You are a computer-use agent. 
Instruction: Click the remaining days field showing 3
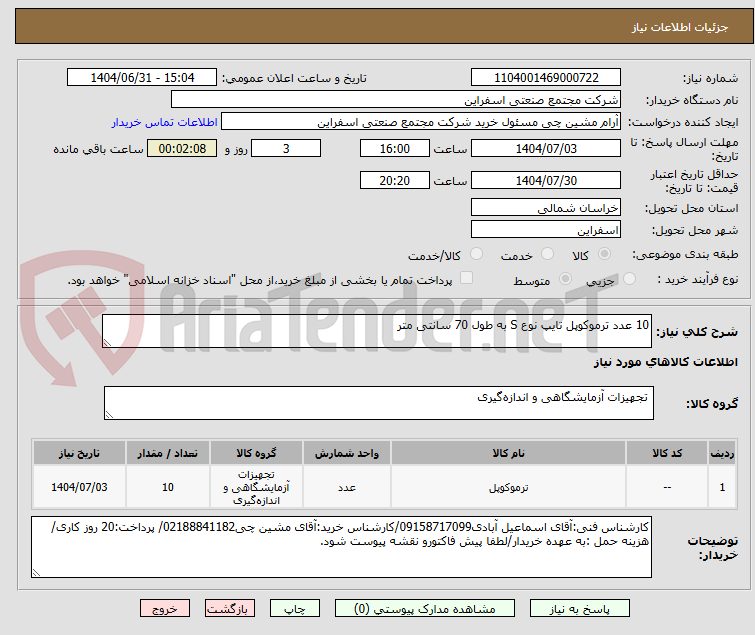pos(286,148)
